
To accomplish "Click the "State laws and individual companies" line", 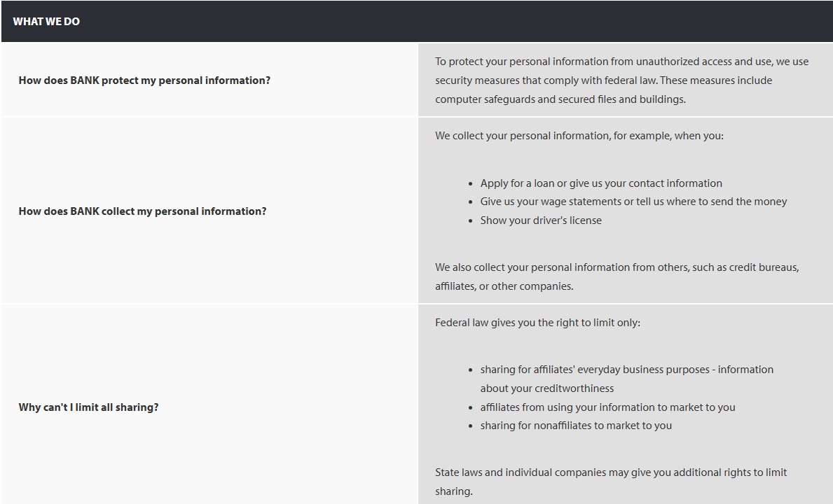I will pos(610,472).
